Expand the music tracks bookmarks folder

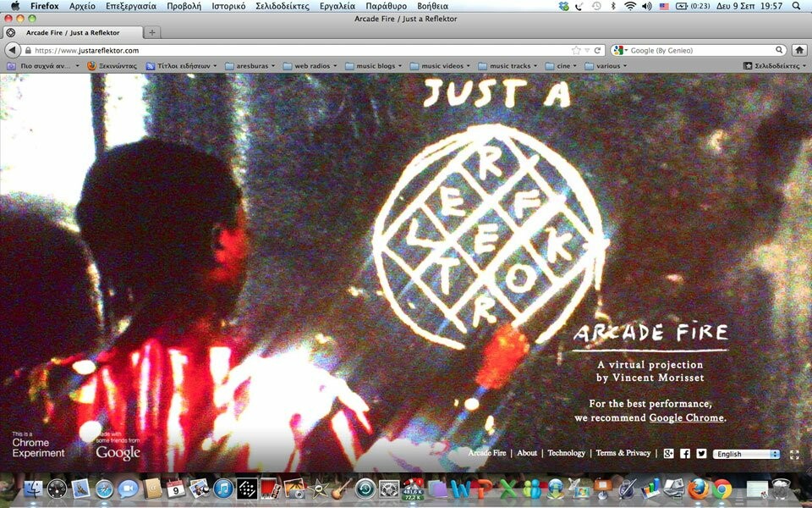(507, 66)
